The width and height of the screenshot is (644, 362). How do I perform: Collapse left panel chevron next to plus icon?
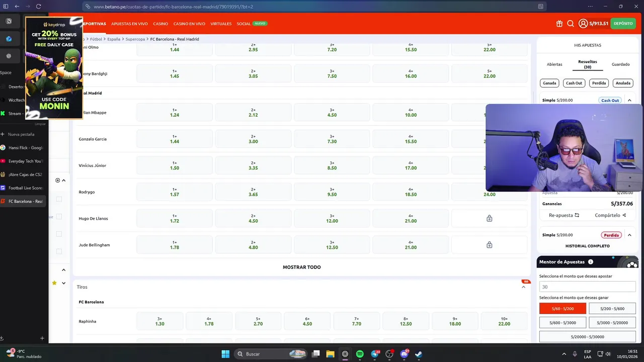pos(64,180)
